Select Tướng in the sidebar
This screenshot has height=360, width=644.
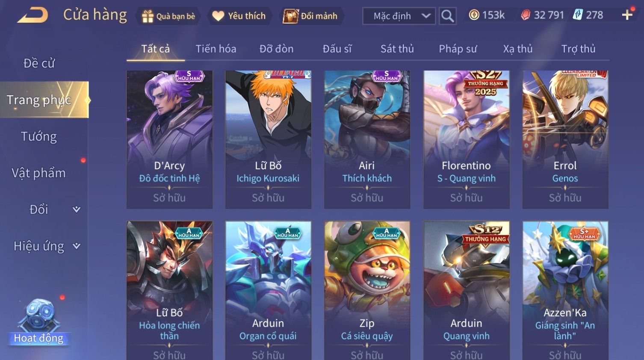coord(39,136)
